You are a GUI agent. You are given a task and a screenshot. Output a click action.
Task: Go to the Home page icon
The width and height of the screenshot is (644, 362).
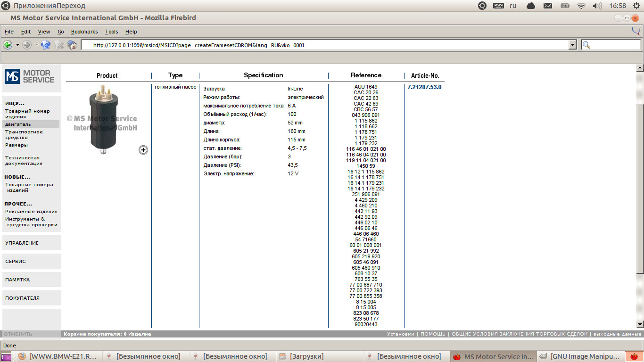72,45
